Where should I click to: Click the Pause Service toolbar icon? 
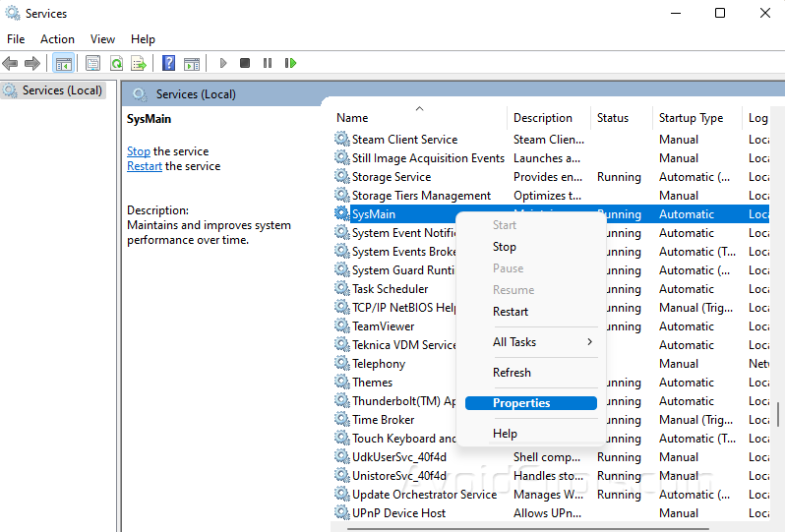[x=268, y=63]
